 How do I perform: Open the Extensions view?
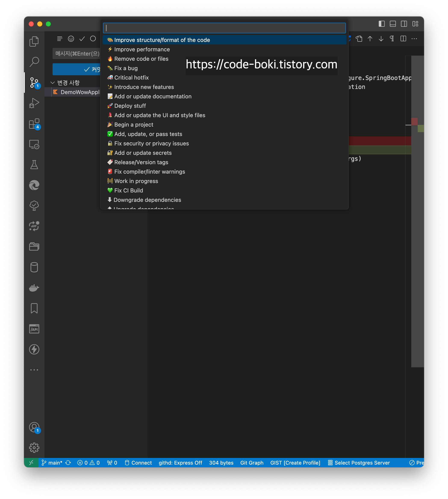point(34,124)
